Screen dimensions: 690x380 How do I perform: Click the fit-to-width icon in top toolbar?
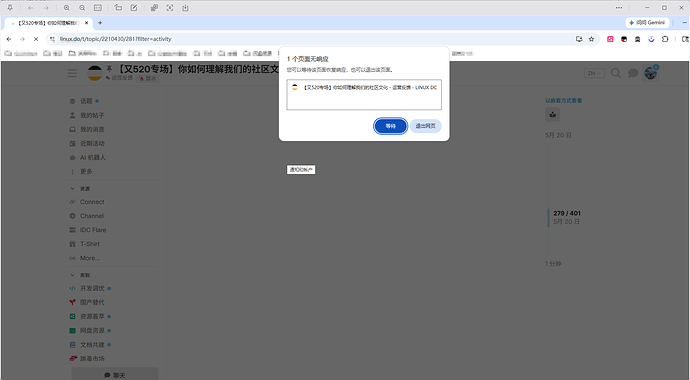click(98, 8)
